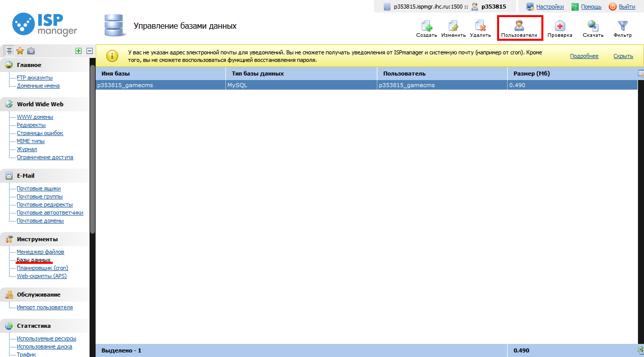Switch to the menu list view icon

(9, 51)
